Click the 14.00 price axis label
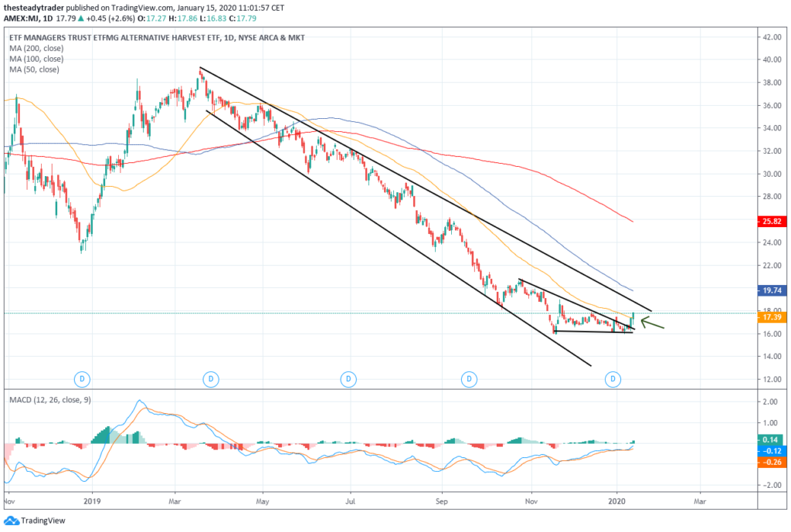 [x=772, y=357]
